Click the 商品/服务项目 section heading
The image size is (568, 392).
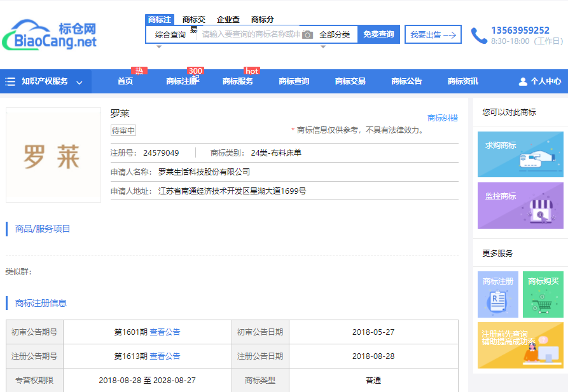tap(43, 229)
